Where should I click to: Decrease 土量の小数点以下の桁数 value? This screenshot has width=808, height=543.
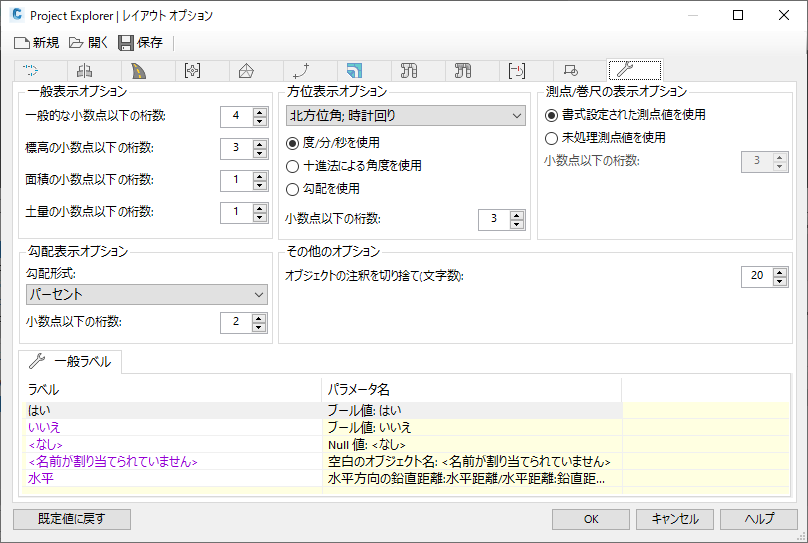260,217
